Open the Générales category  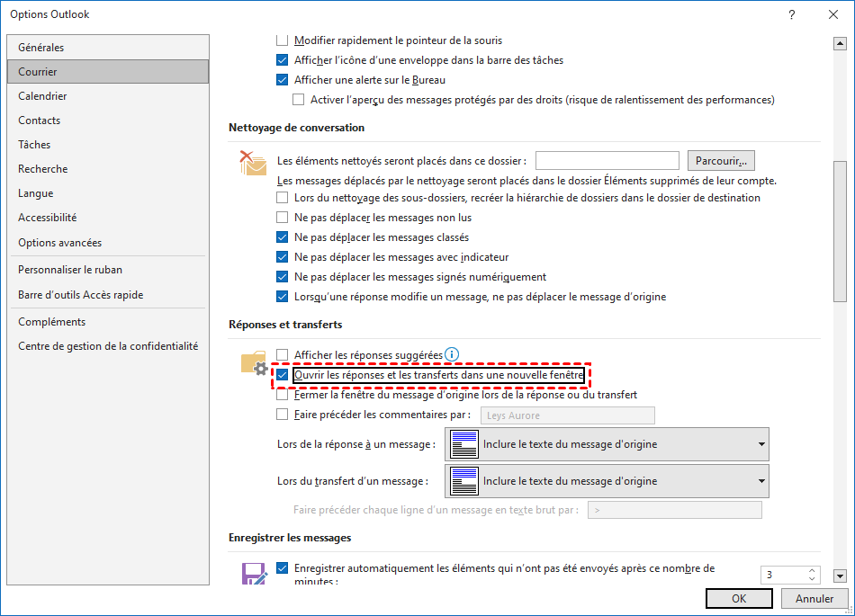click(108, 48)
